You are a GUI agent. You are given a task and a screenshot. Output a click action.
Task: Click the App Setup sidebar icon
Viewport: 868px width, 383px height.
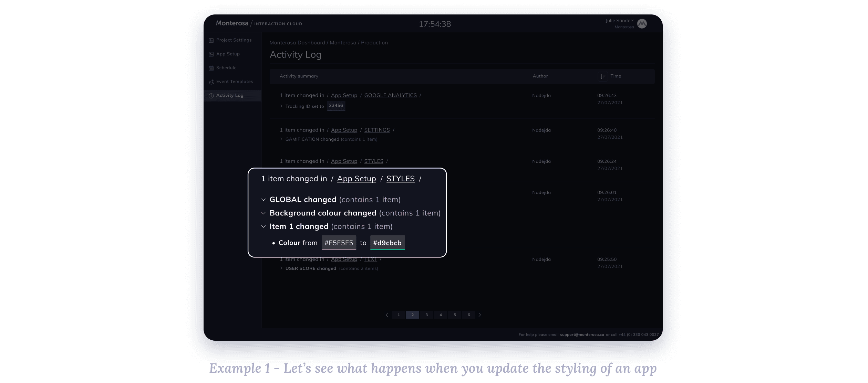point(211,54)
